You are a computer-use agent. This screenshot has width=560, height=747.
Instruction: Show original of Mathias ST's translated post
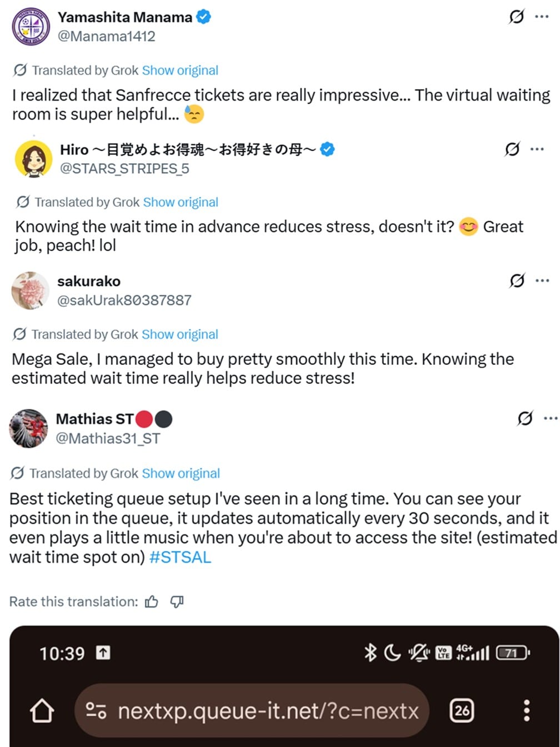tap(181, 473)
